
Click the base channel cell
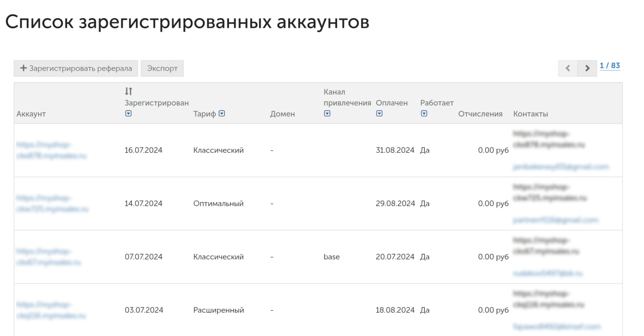coord(332,257)
